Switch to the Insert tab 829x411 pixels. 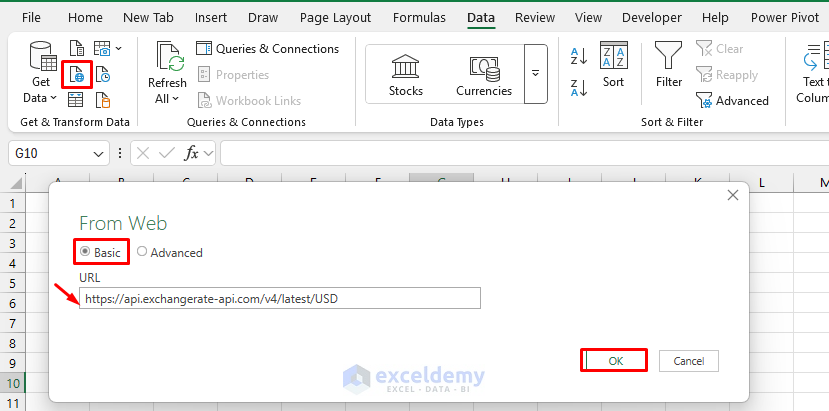click(211, 17)
